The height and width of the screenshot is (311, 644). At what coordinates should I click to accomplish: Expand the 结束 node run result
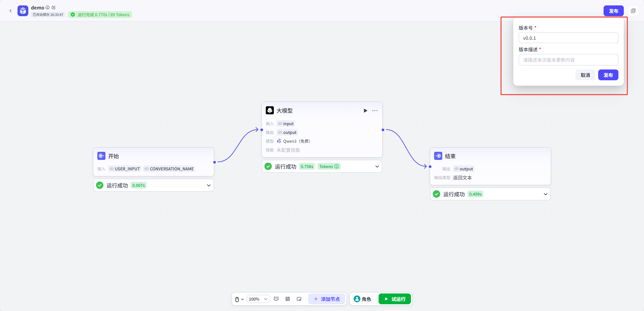click(x=545, y=194)
